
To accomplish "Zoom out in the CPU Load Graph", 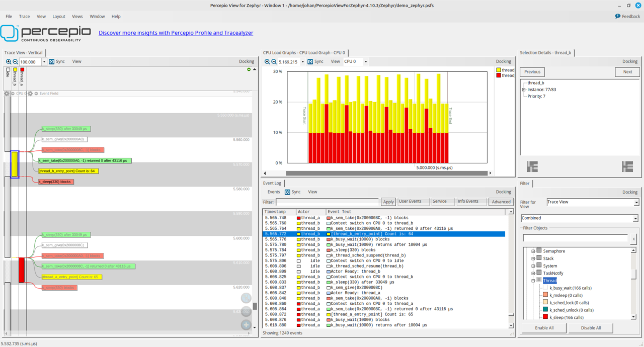I will click(273, 61).
